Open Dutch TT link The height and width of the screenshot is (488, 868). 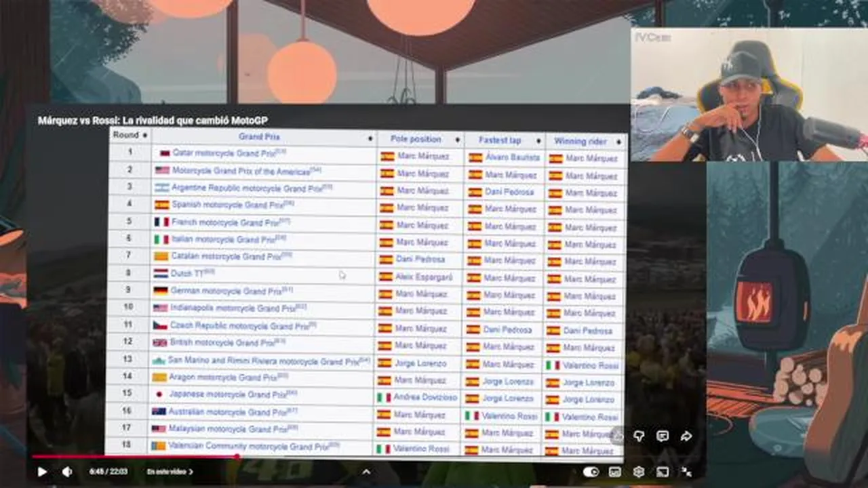pos(186,274)
